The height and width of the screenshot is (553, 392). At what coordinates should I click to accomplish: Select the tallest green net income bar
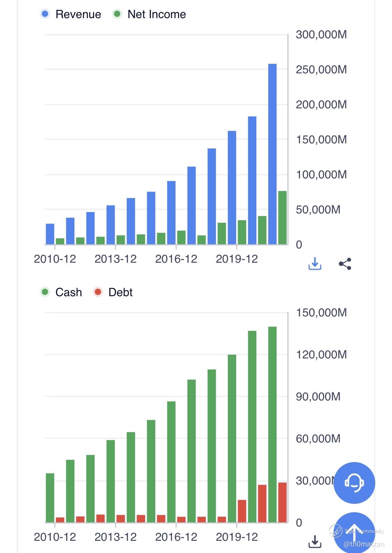(282, 217)
